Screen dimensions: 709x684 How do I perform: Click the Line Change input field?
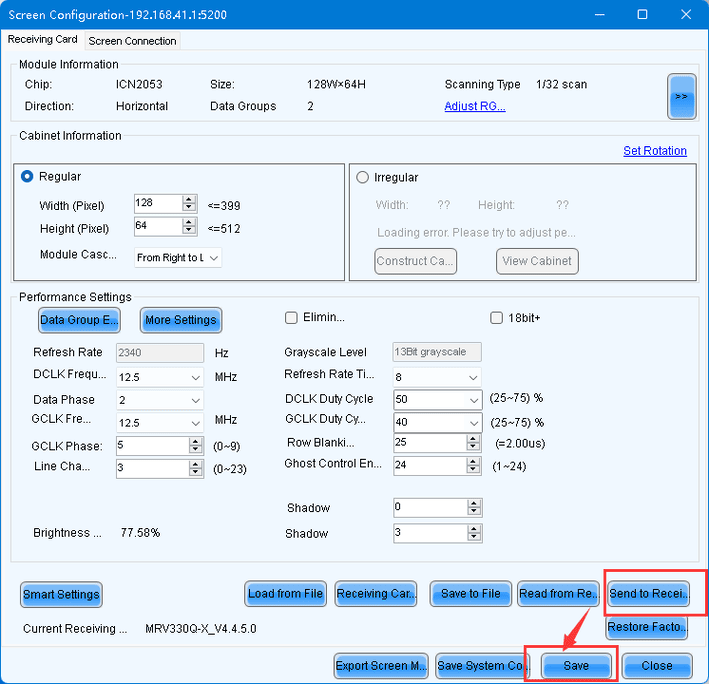[153, 468]
